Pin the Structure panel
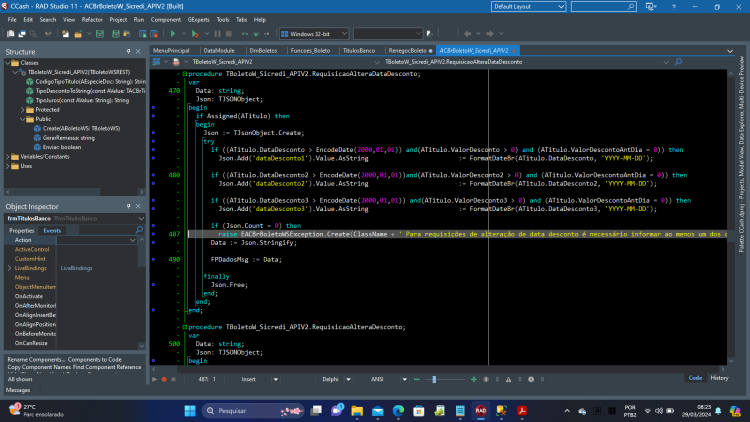Screen dimensions: 750x422 (x=128, y=51)
